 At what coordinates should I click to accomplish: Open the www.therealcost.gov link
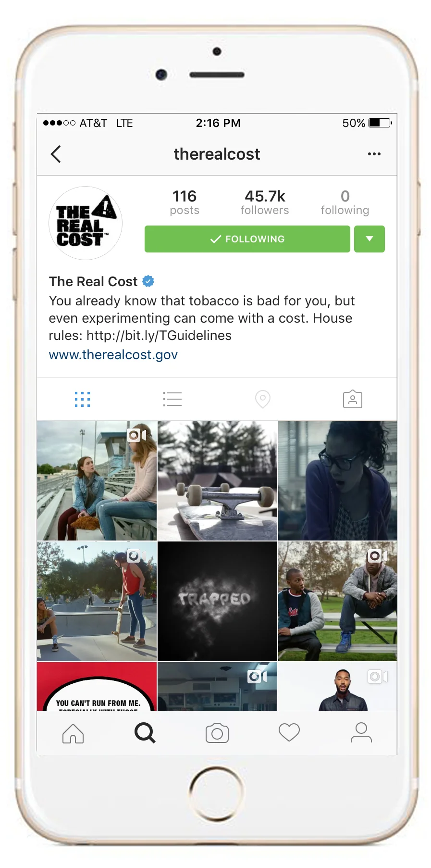pos(113,355)
